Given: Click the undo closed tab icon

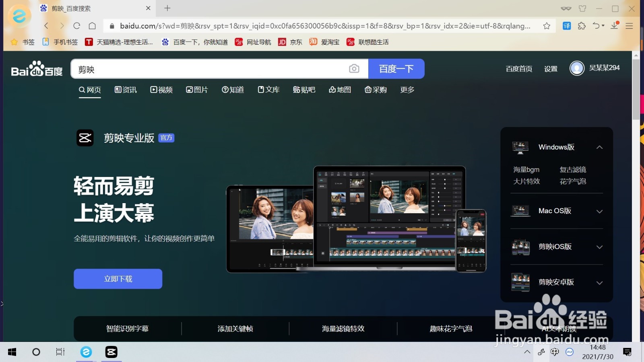Looking at the screenshot, I should [597, 26].
